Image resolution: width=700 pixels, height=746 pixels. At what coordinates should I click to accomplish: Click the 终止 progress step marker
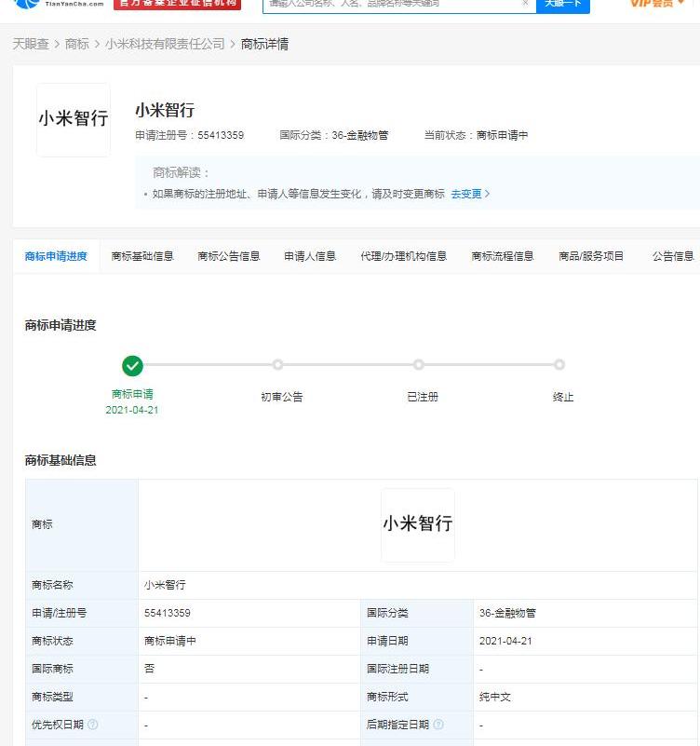click(x=559, y=365)
